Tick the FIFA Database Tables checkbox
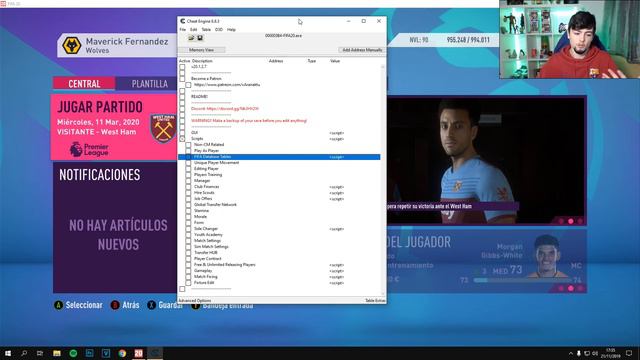Viewport: 640px width, 360px height. pos(188,157)
